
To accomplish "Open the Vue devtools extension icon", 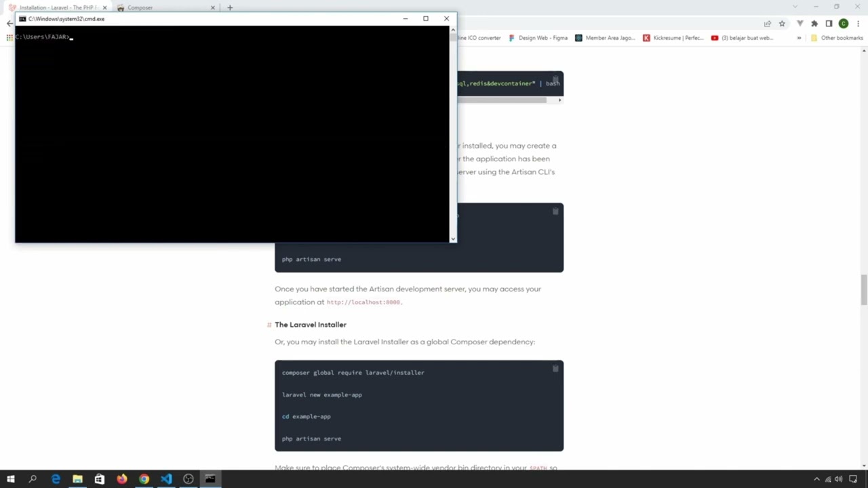I will (800, 24).
